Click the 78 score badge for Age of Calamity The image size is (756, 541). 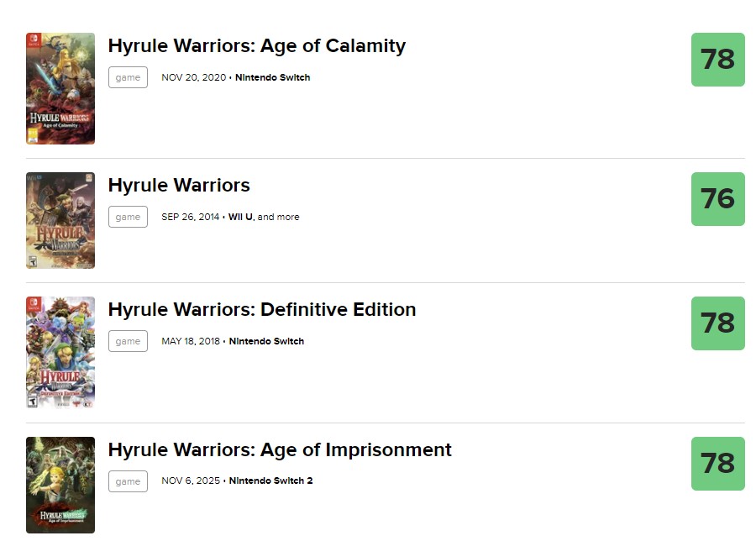pyautogui.click(x=717, y=60)
